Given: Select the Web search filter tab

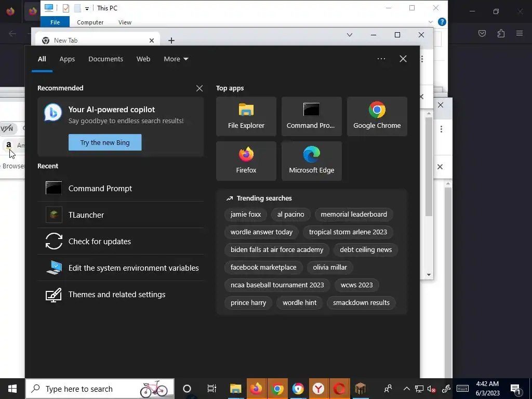Looking at the screenshot, I should [x=143, y=59].
